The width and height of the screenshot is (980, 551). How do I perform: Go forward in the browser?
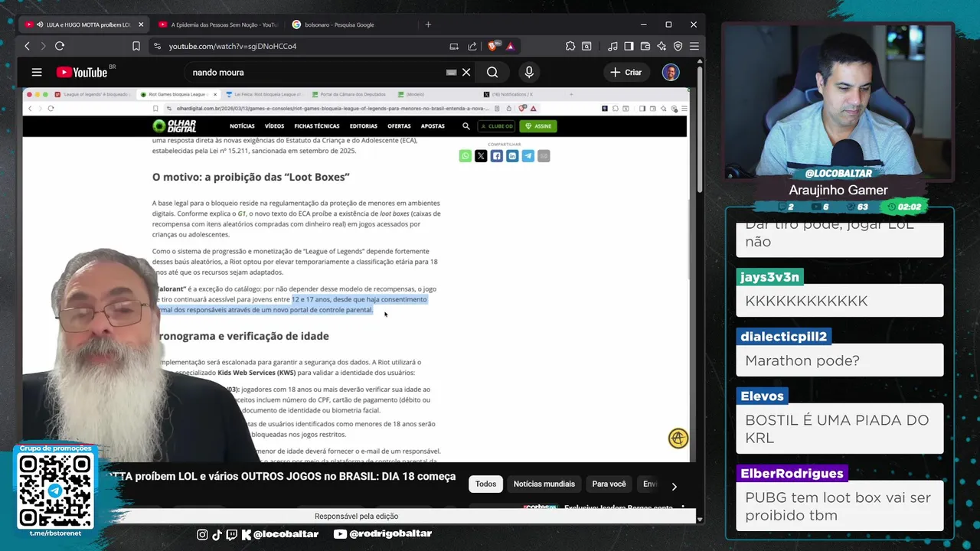(x=43, y=46)
